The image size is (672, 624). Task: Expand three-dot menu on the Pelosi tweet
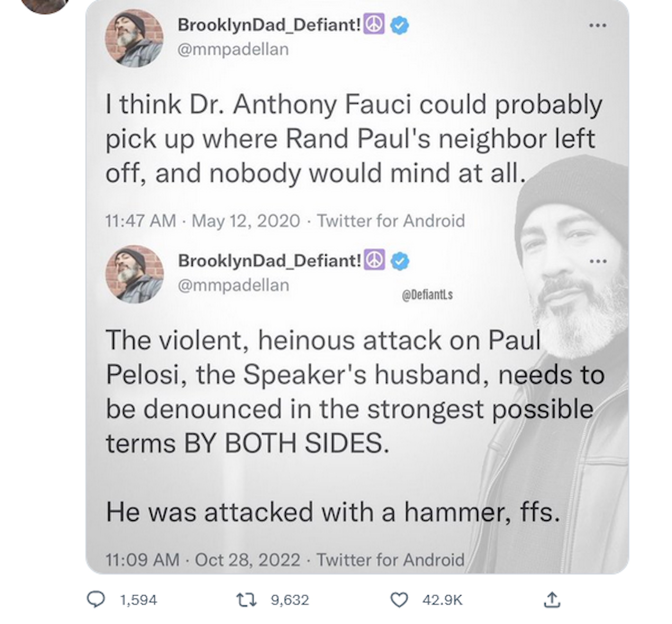coord(598,261)
